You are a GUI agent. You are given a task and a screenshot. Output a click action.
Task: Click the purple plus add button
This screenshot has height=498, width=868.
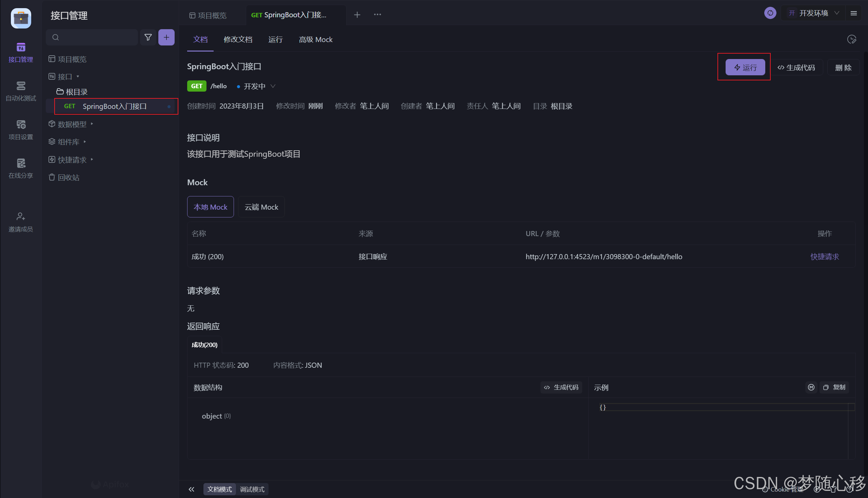pos(166,37)
